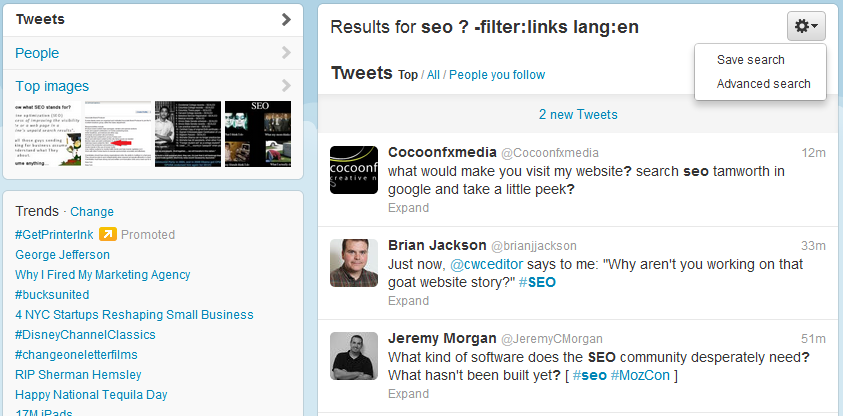Open the #MozCon hashtag link
Image resolution: width=843 pixels, height=416 pixels.
pos(640,375)
